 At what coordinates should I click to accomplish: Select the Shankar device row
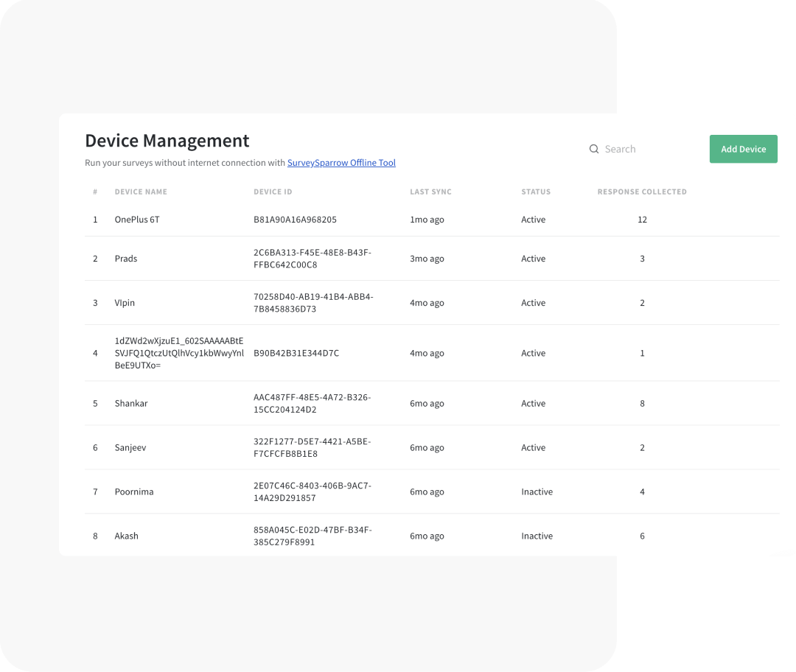pos(133,403)
